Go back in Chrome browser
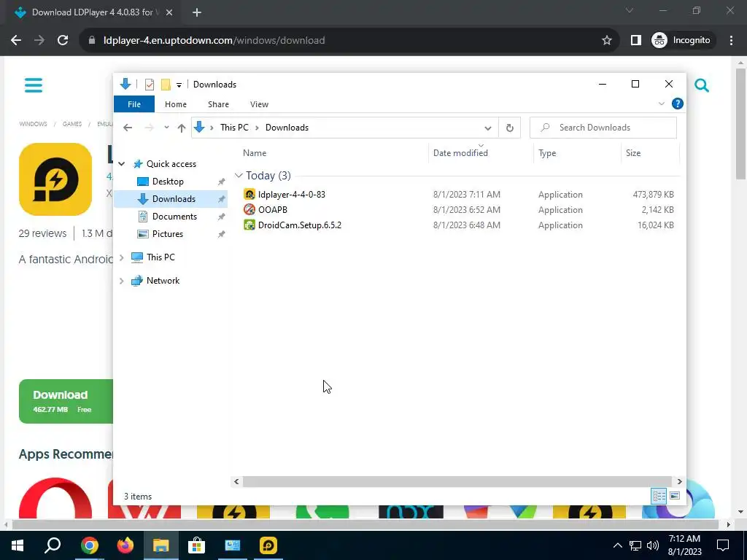 point(16,41)
